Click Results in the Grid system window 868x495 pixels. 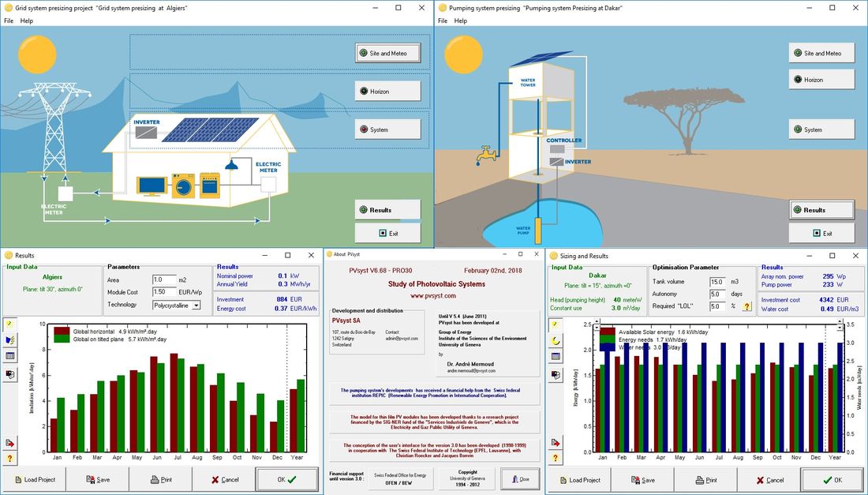(x=387, y=210)
